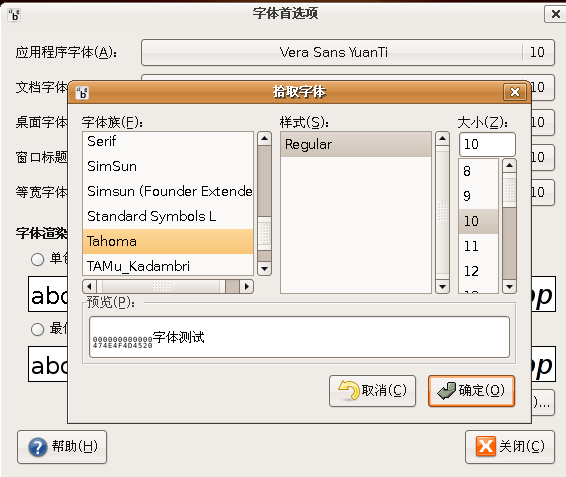Image resolution: width=566 pixels, height=477 pixels.
Task: Click the font dialog title bar icon
Action: click(82, 93)
